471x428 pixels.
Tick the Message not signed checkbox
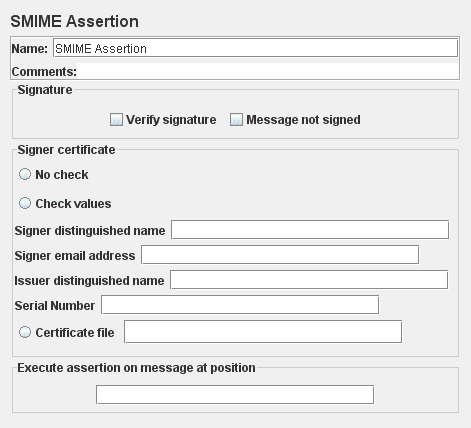pos(236,120)
